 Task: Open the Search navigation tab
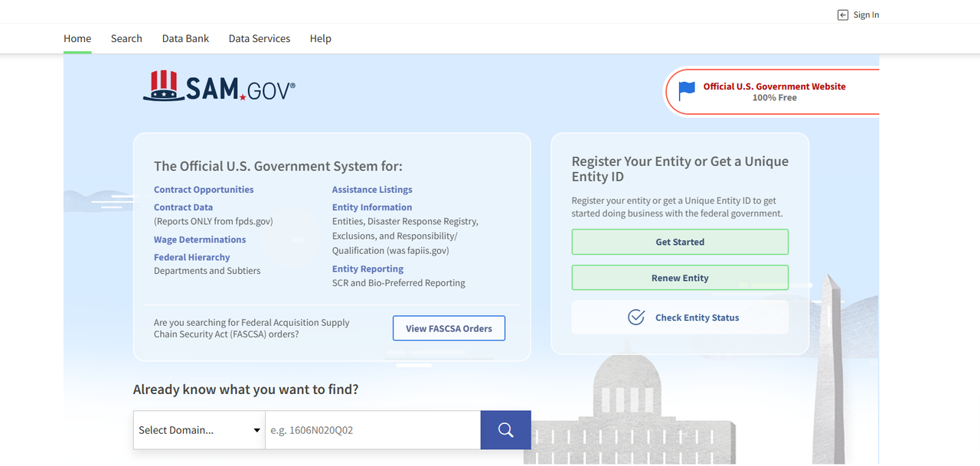[126, 38]
